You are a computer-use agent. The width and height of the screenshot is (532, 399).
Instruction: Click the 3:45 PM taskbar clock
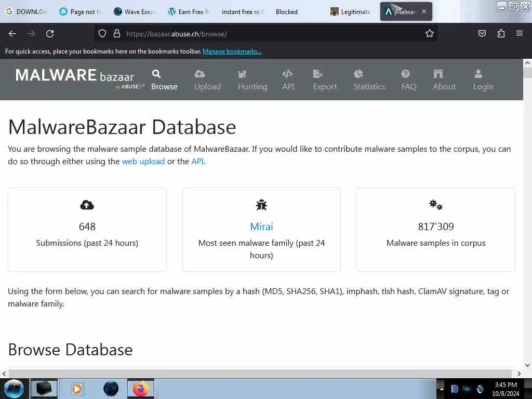pyautogui.click(x=506, y=385)
